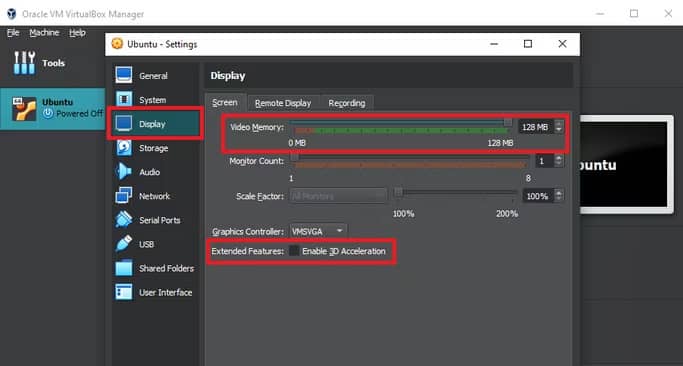Select Shared Folders label in list
683x366 pixels.
[166, 268]
